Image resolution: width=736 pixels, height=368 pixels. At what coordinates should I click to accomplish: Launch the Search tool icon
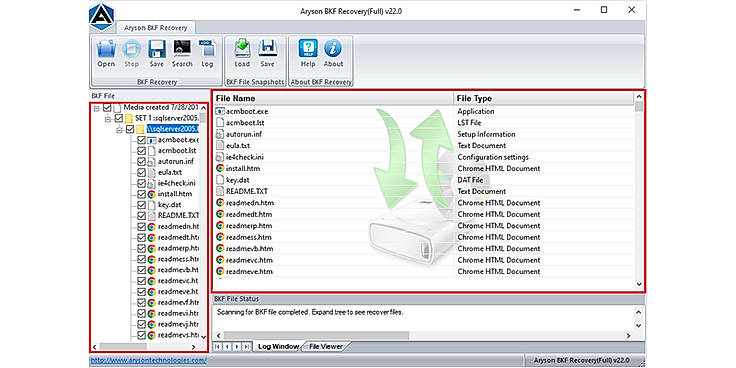[x=182, y=49]
